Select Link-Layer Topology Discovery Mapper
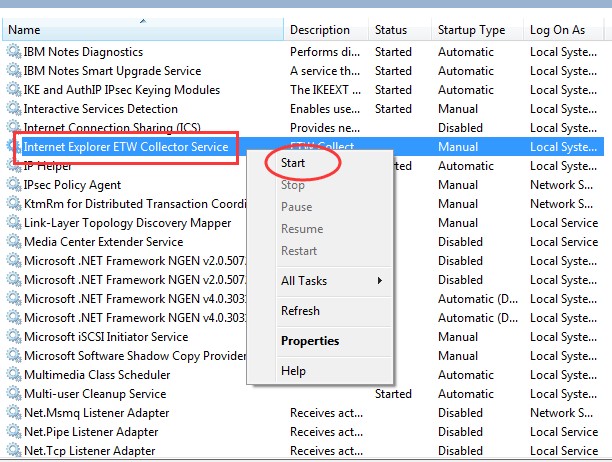 click(128, 223)
